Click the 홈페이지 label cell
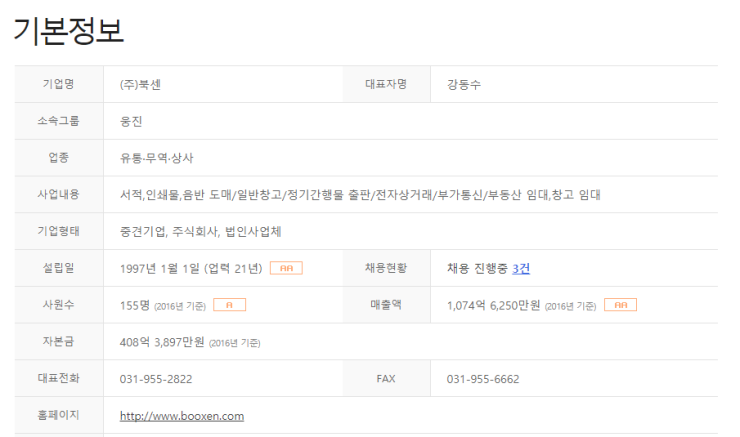Image resolution: width=740 pixels, height=437 pixels. 59,415
